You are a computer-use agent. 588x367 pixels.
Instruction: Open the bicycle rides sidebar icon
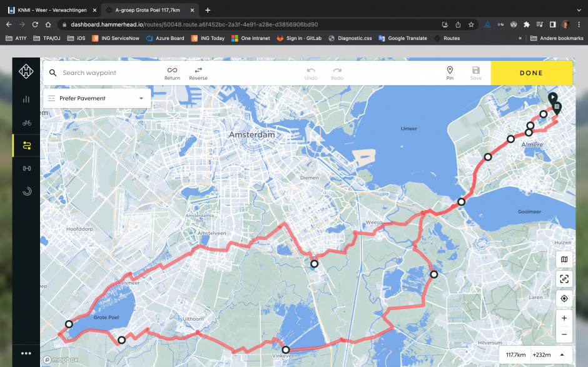[x=26, y=123]
